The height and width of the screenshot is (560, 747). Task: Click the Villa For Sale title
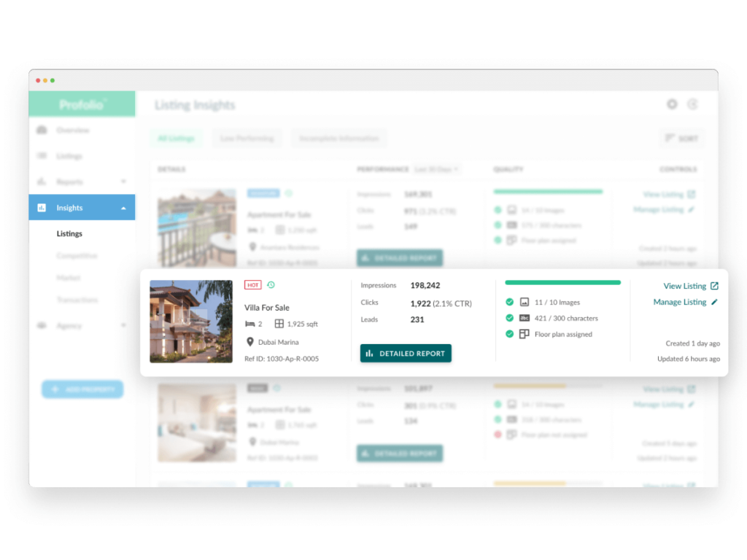click(267, 308)
